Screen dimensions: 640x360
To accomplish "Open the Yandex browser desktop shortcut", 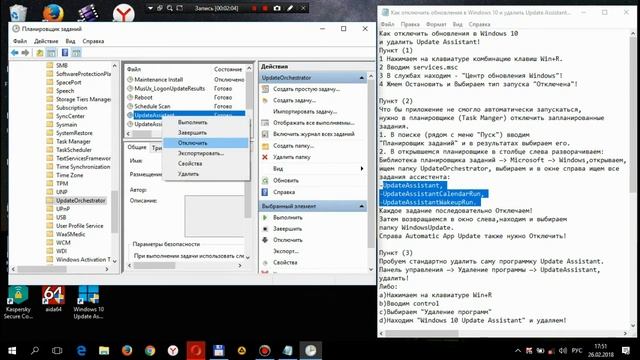I will pyautogui.click(x=123, y=13).
